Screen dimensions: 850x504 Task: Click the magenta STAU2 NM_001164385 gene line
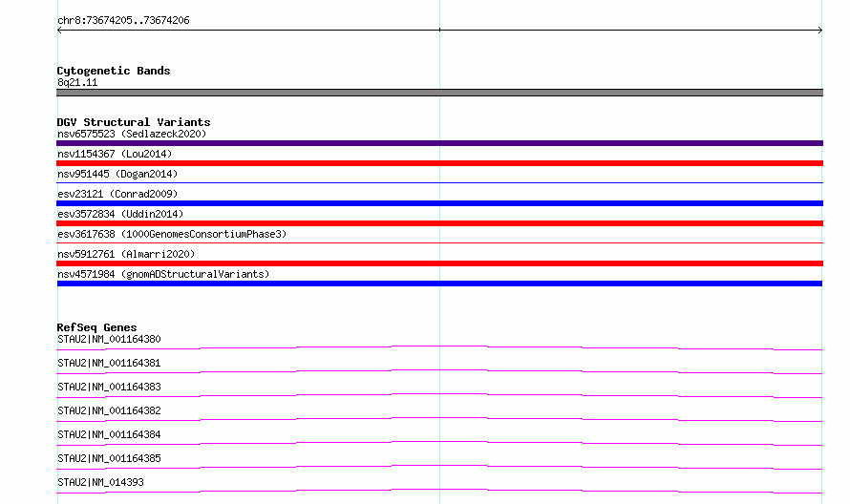click(x=439, y=467)
